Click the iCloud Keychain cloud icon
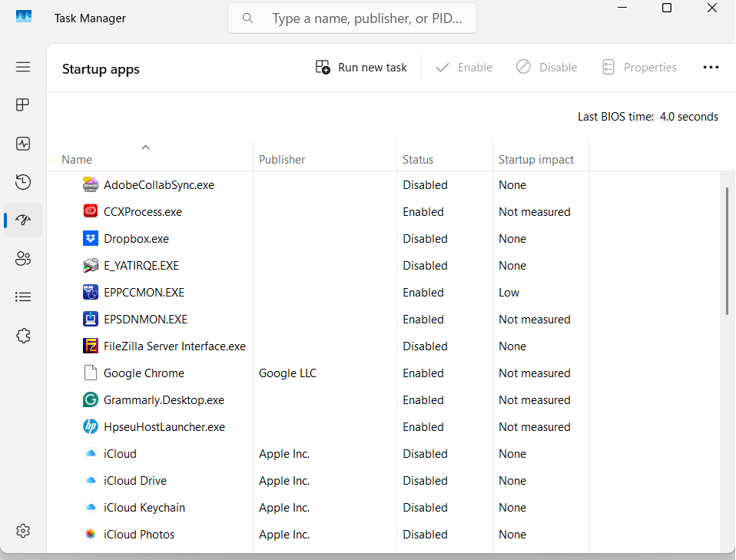Image resolution: width=736 pixels, height=560 pixels. (91, 508)
